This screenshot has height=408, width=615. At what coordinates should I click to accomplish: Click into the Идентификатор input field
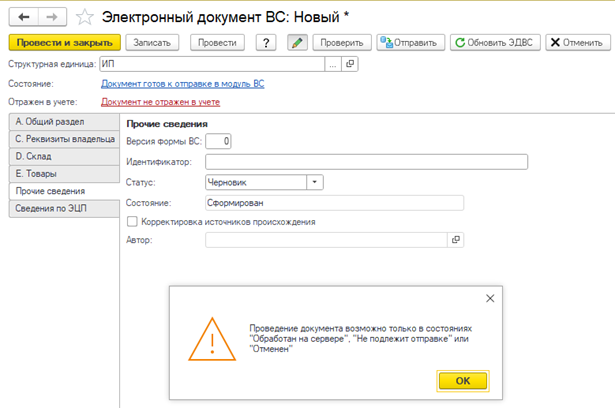click(365, 162)
